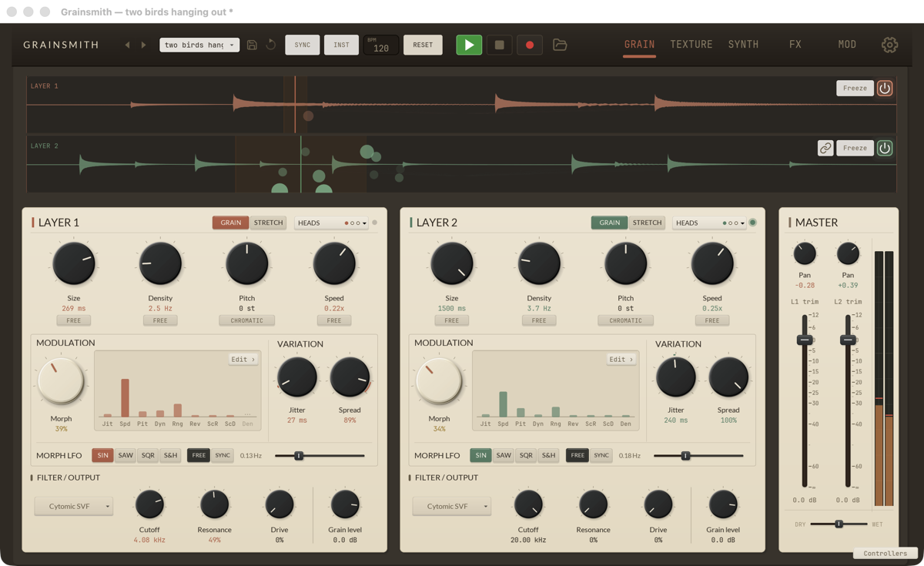Viewport: 924px width, 566px height.
Task: Toggle the SYNC button in toolbar
Action: tap(303, 45)
